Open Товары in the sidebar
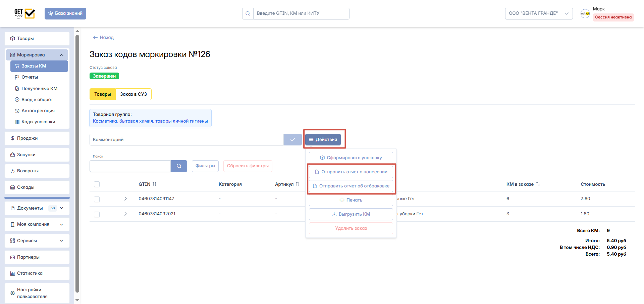Screen dimensions: 644x304 37,39
